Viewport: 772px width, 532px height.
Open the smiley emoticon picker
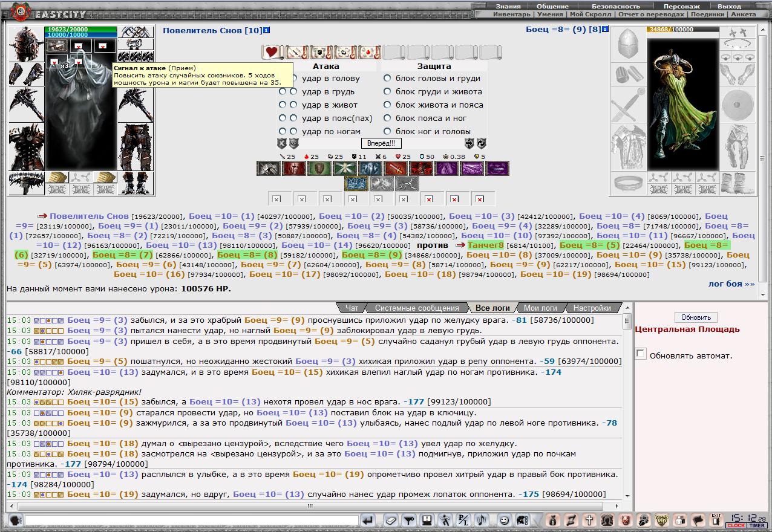point(503,520)
